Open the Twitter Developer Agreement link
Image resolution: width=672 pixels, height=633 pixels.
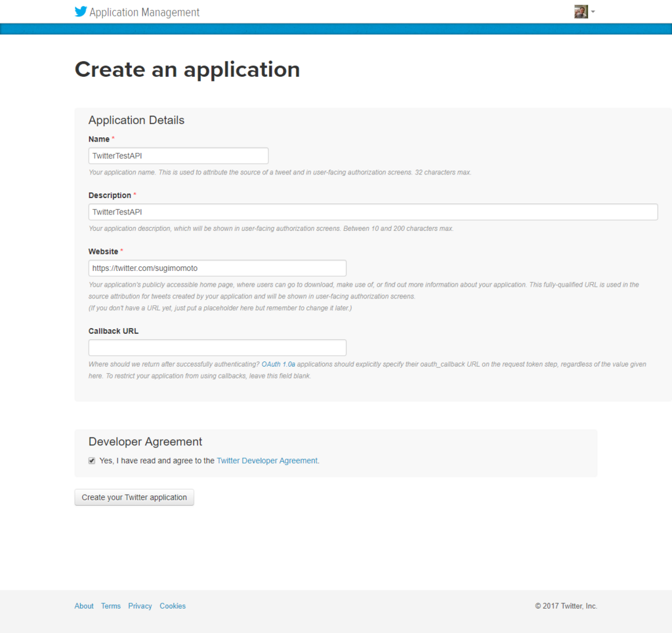click(x=267, y=461)
